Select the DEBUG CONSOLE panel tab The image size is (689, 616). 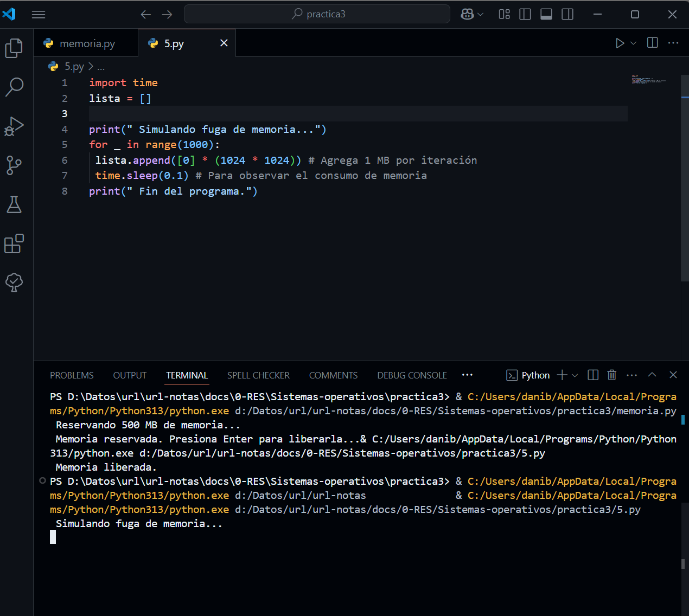[412, 375]
